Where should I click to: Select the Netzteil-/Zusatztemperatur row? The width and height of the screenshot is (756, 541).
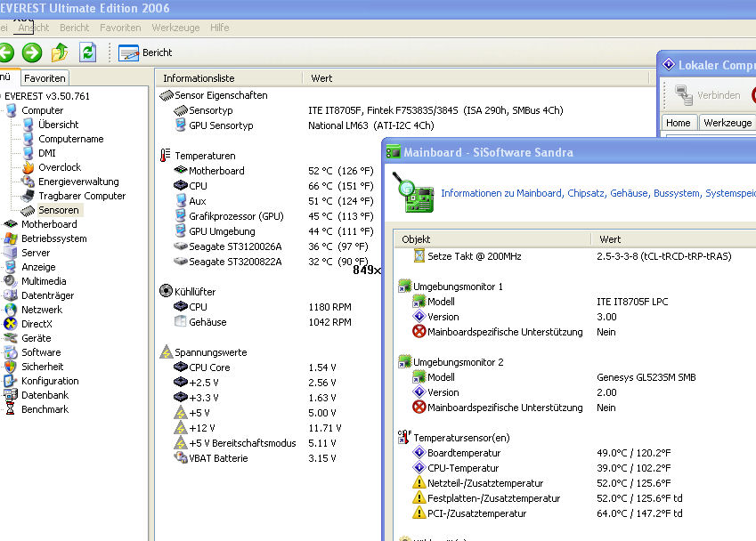coord(542,483)
